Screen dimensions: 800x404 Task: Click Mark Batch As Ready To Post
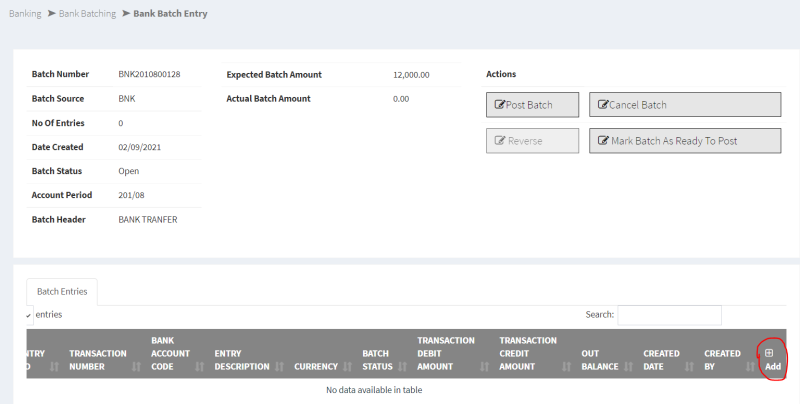[x=684, y=141]
